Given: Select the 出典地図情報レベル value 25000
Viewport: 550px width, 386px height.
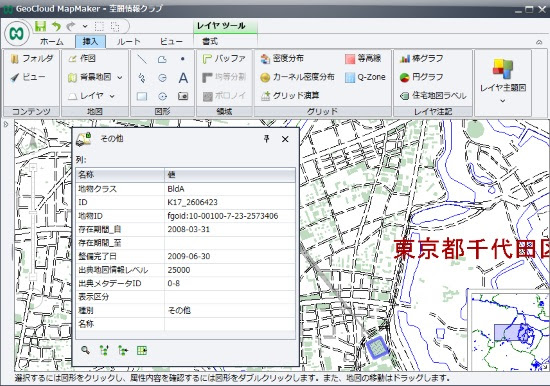Looking at the screenshot, I should point(179,270).
